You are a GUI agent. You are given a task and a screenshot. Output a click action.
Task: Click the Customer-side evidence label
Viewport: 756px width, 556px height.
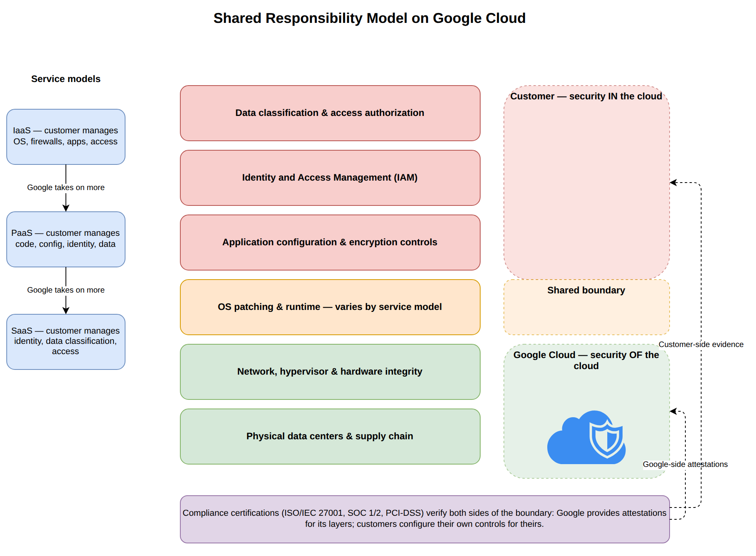[701, 344]
